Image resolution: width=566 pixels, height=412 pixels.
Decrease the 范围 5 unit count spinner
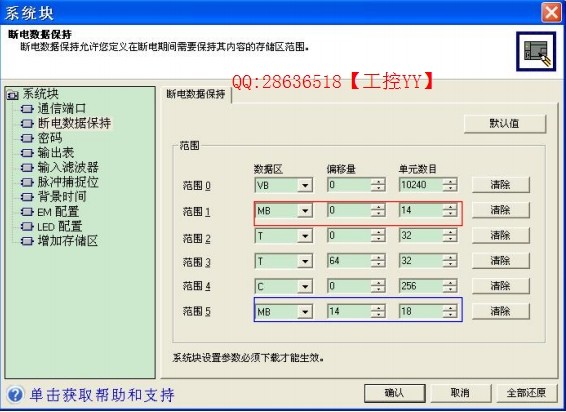450,315
